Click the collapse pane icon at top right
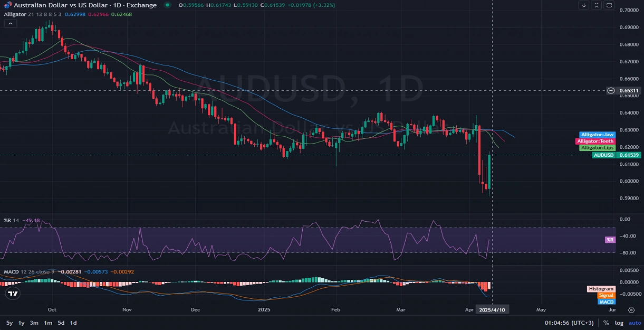The image size is (644, 330). 597,5
